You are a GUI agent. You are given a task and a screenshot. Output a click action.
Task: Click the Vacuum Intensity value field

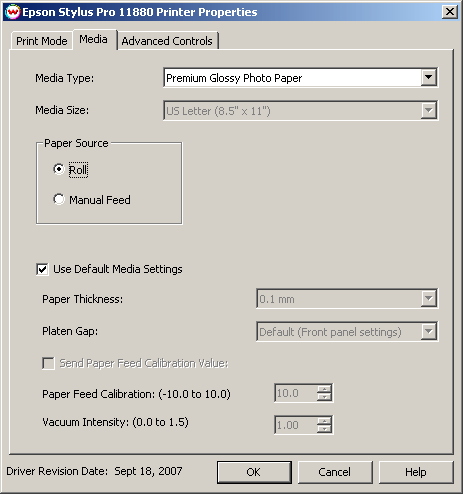click(296, 425)
